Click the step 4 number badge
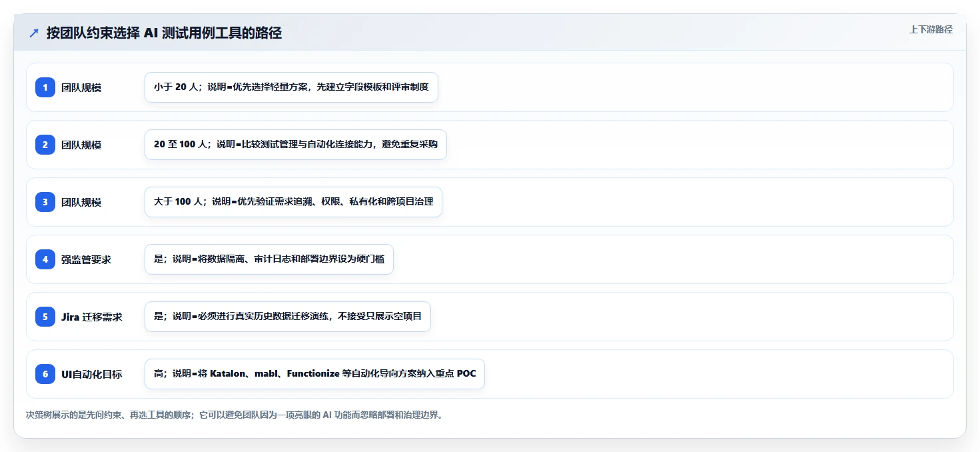The height and width of the screenshot is (452, 980). point(45,259)
